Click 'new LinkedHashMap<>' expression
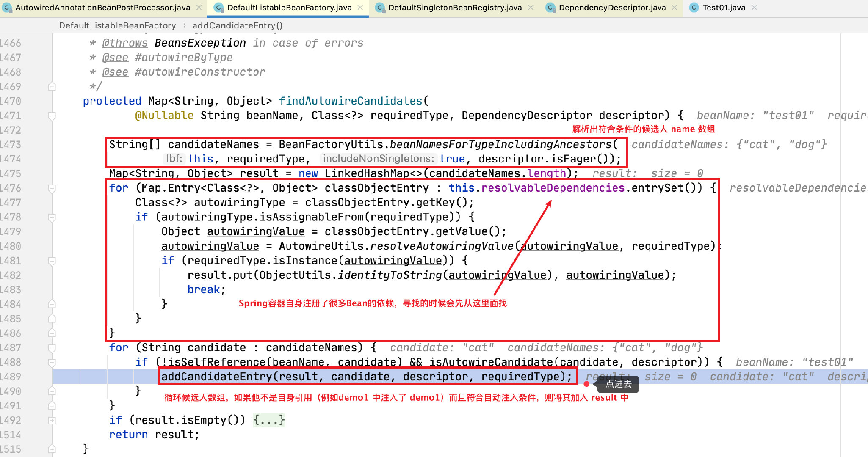This screenshot has width=868, height=457. (x=360, y=173)
